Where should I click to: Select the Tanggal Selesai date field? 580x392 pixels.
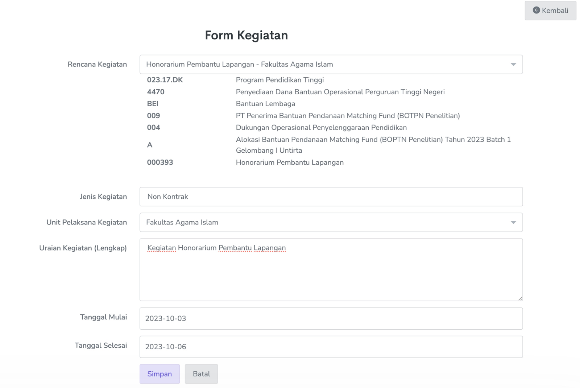coord(331,347)
